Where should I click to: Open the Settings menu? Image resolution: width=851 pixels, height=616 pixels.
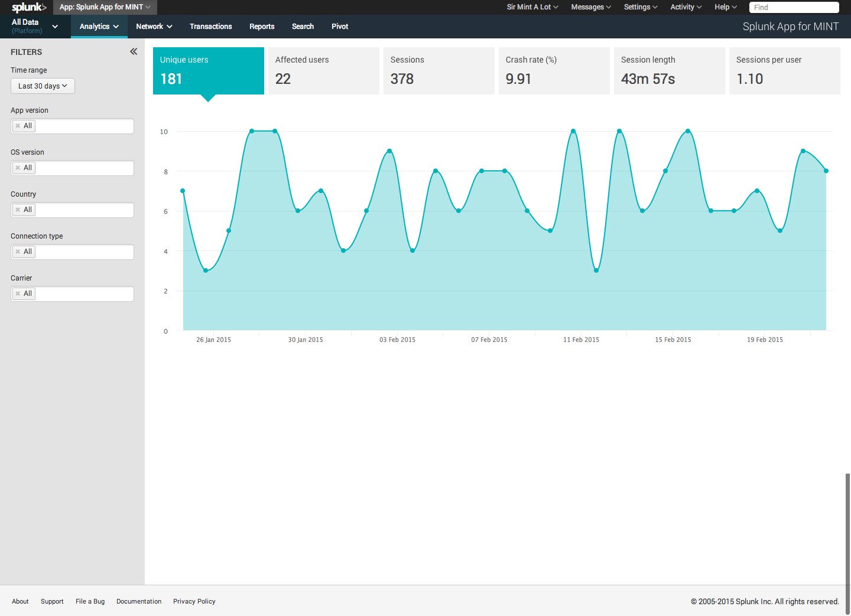[x=641, y=7]
